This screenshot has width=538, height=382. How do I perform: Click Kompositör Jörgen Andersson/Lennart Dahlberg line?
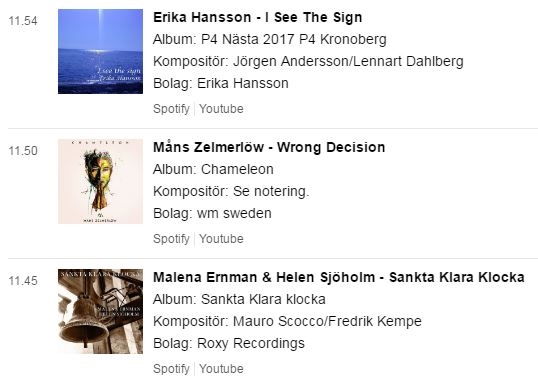pos(308,61)
